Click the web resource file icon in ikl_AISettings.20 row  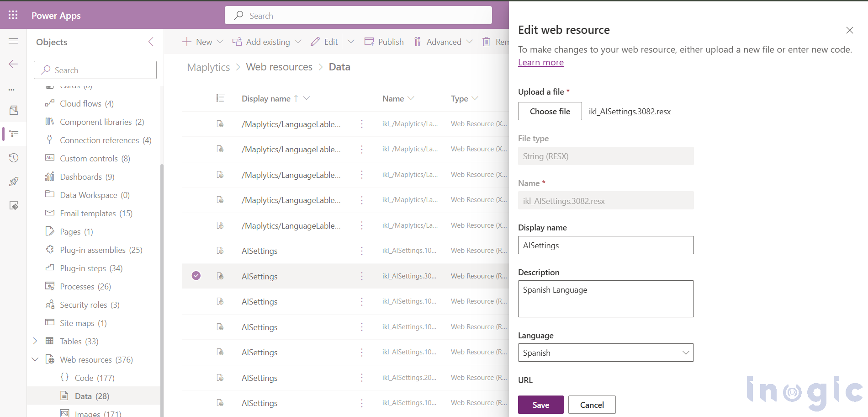pyautogui.click(x=220, y=378)
